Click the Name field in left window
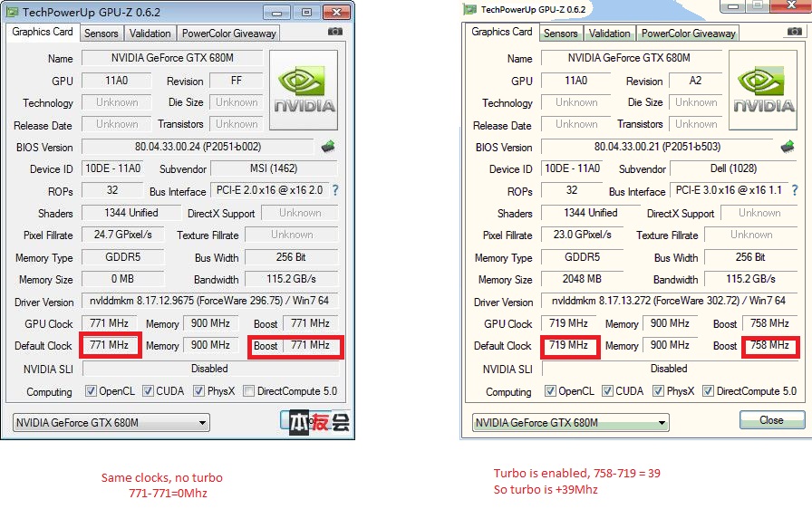Viewport: 812px width, 509px height. (x=172, y=58)
